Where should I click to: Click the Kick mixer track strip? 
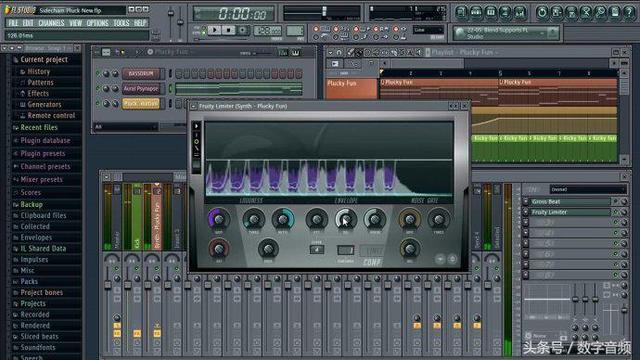point(137,216)
